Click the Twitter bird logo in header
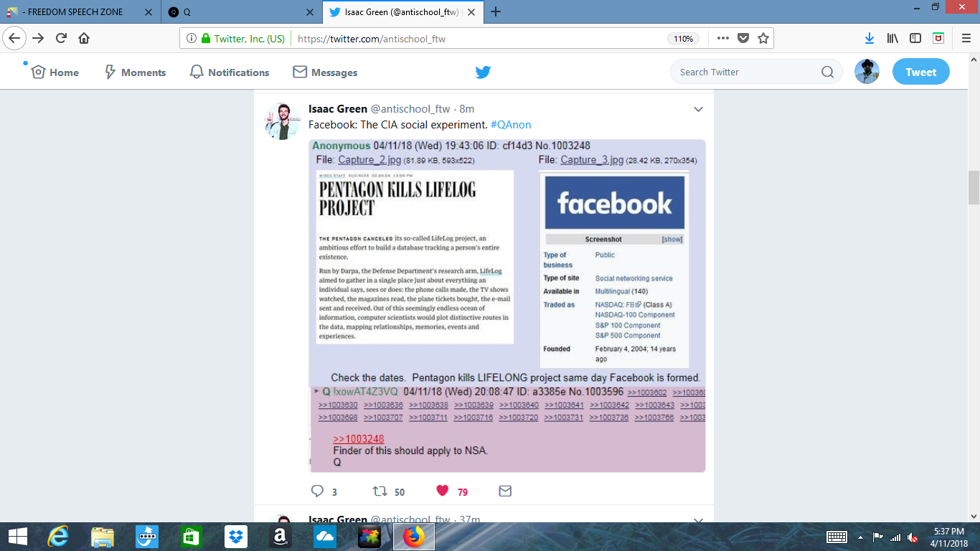The image size is (980, 551). [483, 72]
